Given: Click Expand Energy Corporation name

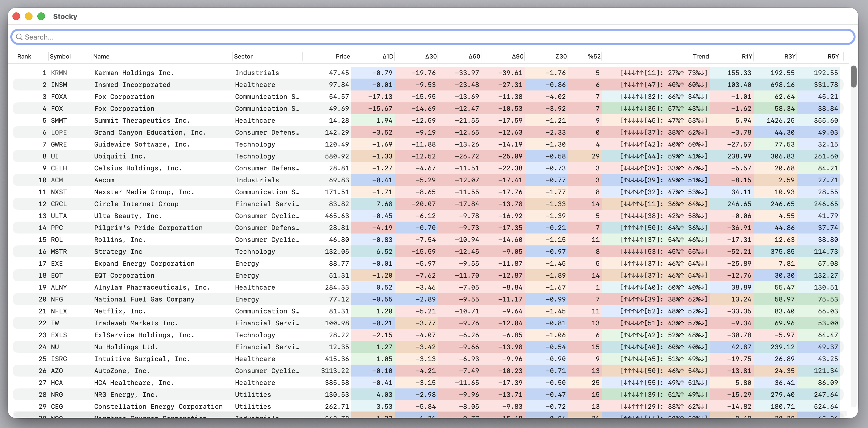Looking at the screenshot, I should [144, 264].
